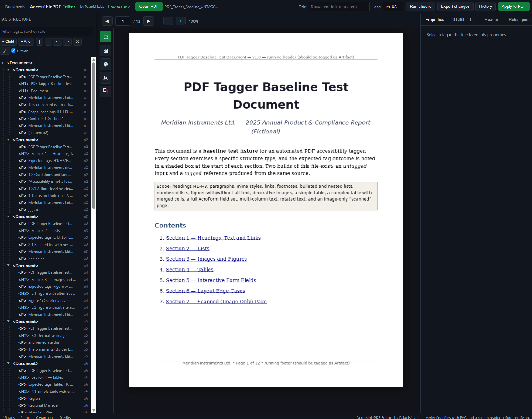The width and height of the screenshot is (532, 419).
Task: Choose the image frame tool
Action: coord(106,51)
